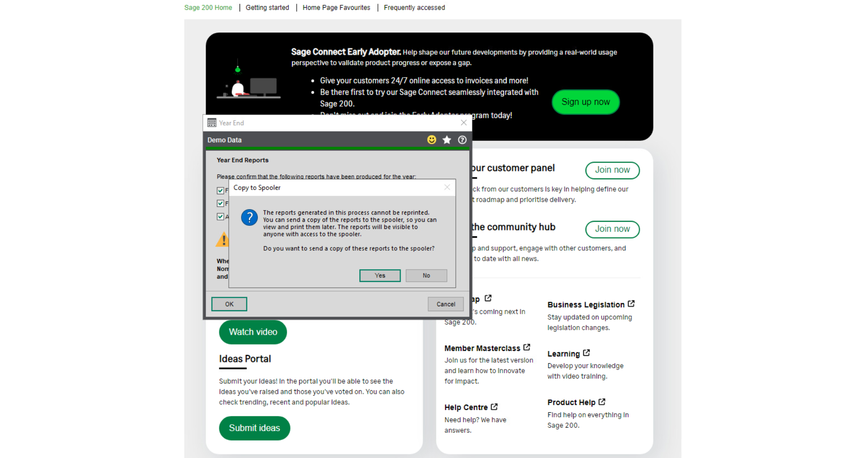Click Submit ideas in the Ideas Portal
The width and height of the screenshot is (868, 458).
click(254, 428)
